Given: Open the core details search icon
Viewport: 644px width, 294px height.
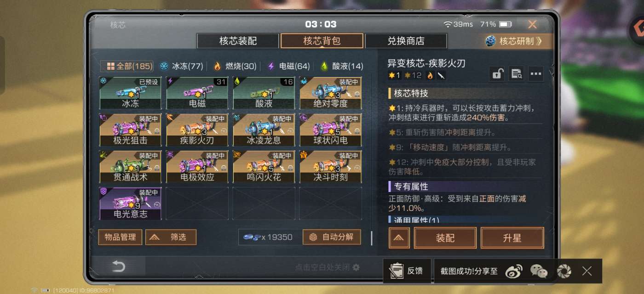Looking at the screenshot, I should tap(516, 74).
